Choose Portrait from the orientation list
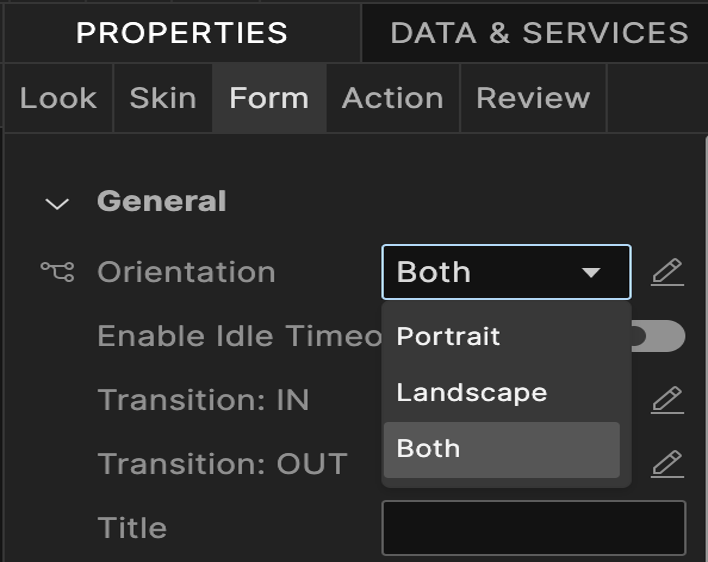Image resolution: width=708 pixels, height=562 pixels. click(448, 336)
